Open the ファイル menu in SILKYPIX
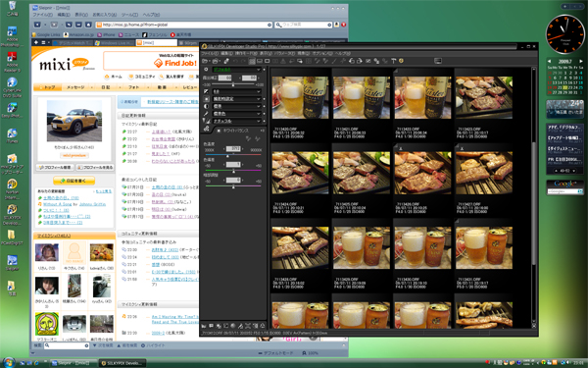Viewport: 588px width, 368px height. pos(210,53)
